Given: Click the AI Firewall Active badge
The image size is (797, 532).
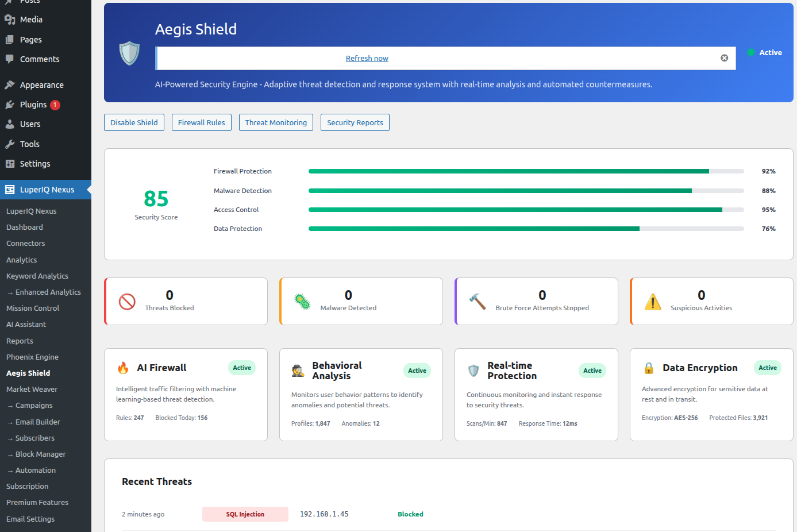Looking at the screenshot, I should click(242, 368).
